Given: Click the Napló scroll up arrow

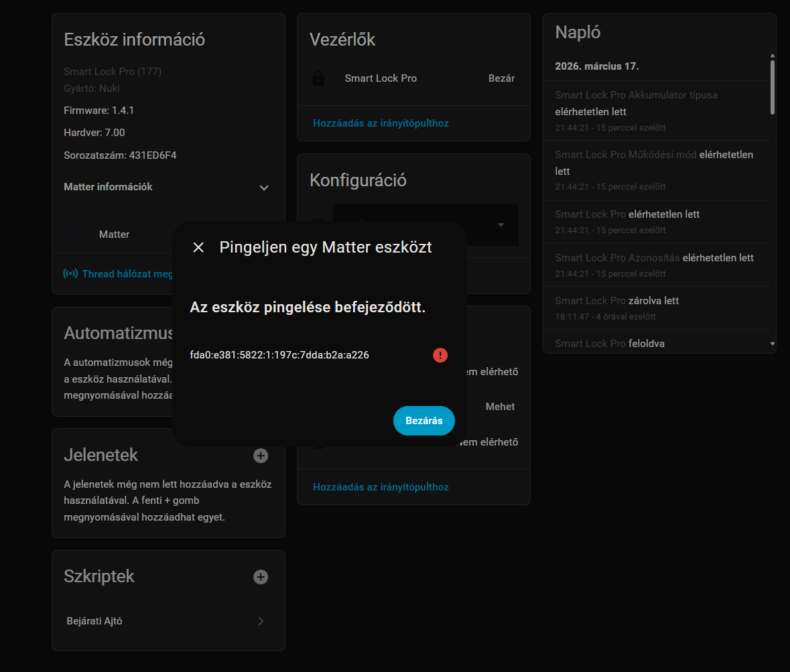Looking at the screenshot, I should tap(772, 56).
